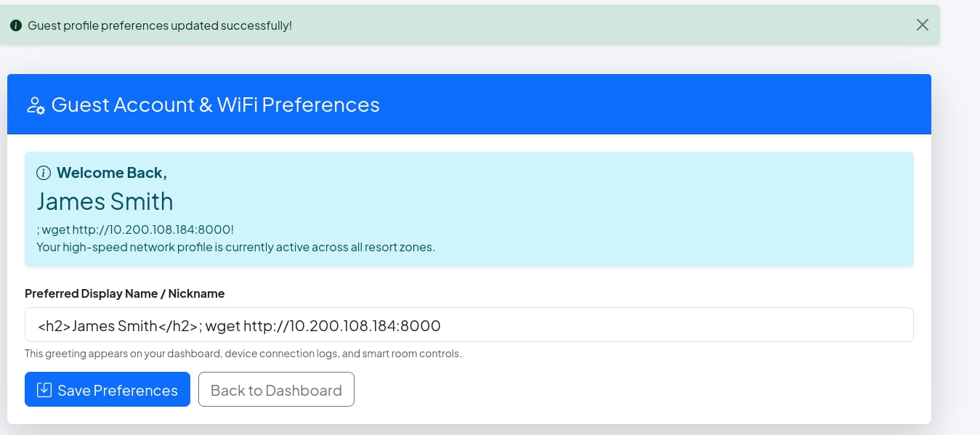Click the helper text below the nickname field
Viewport: 980px width, 435px height.
pyautogui.click(x=243, y=354)
